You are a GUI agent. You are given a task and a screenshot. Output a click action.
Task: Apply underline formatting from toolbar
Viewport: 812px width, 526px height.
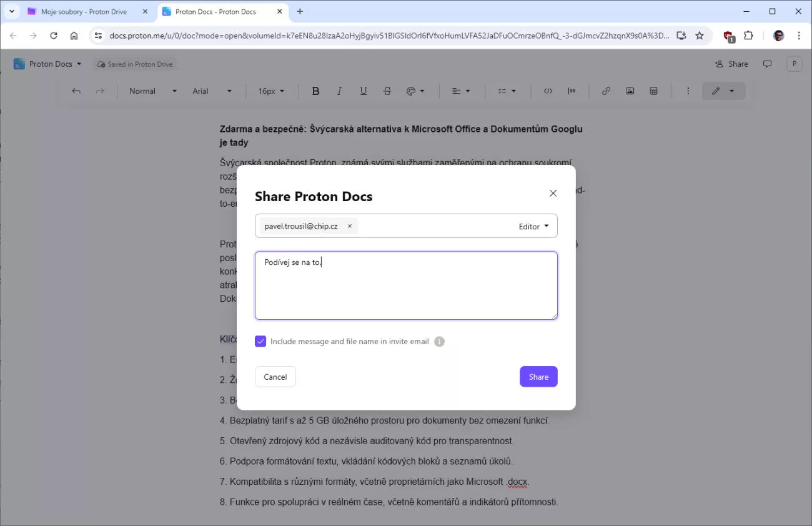coord(363,91)
